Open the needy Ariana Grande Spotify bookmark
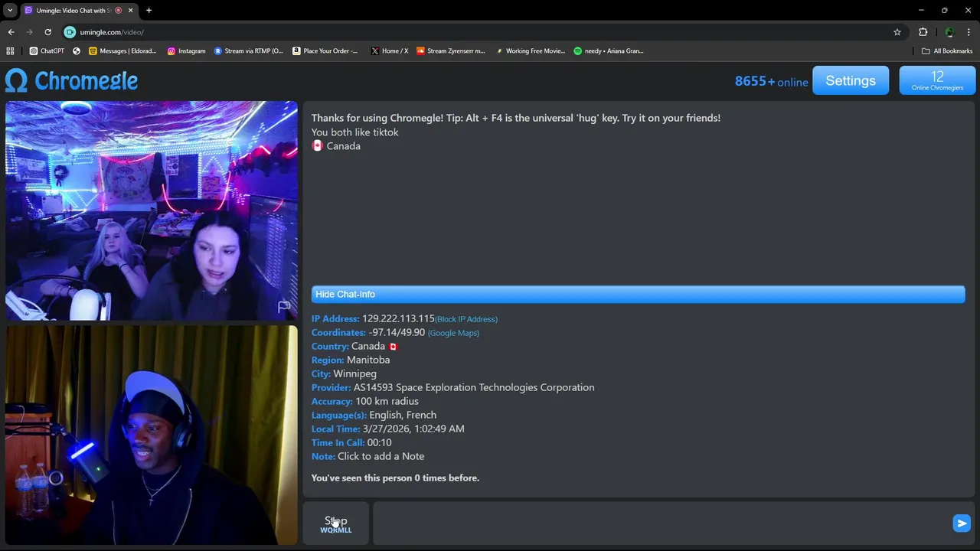This screenshot has height=551, width=980. tap(609, 51)
